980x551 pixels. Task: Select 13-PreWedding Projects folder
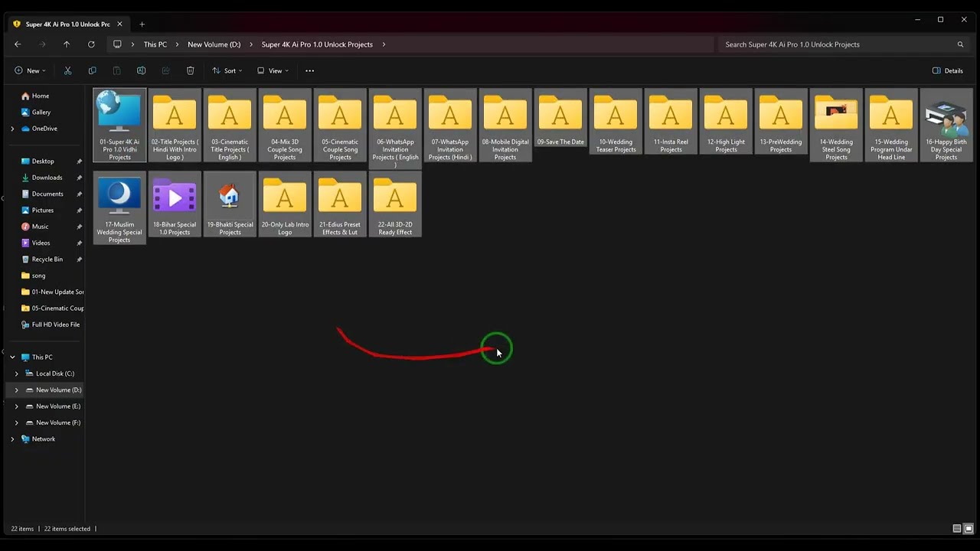click(781, 121)
